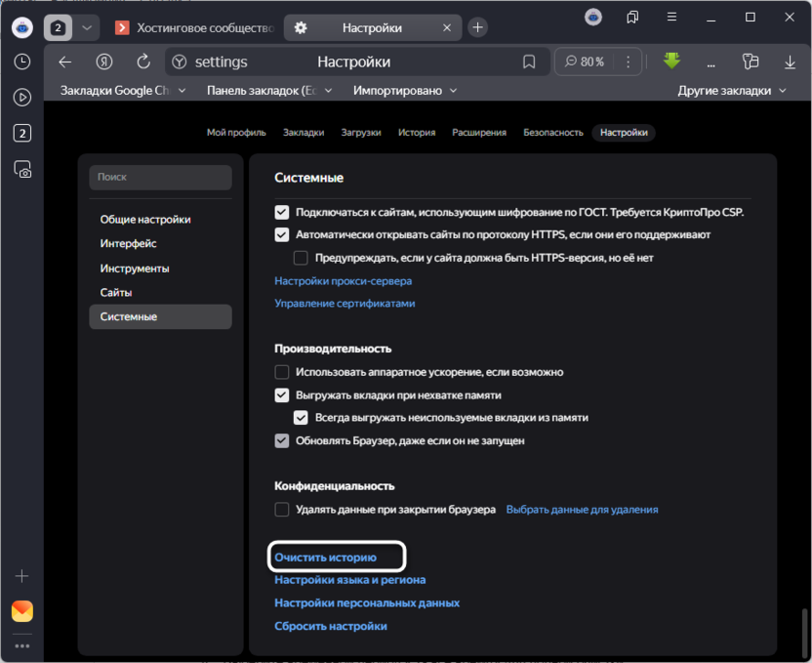Switch to Хостинговое сообщество tab

[195, 27]
